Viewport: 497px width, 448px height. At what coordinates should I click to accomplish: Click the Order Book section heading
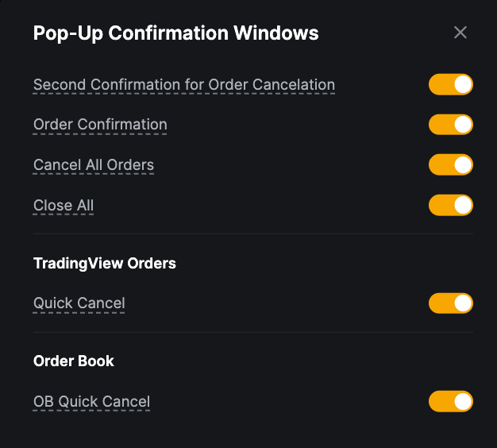(74, 361)
